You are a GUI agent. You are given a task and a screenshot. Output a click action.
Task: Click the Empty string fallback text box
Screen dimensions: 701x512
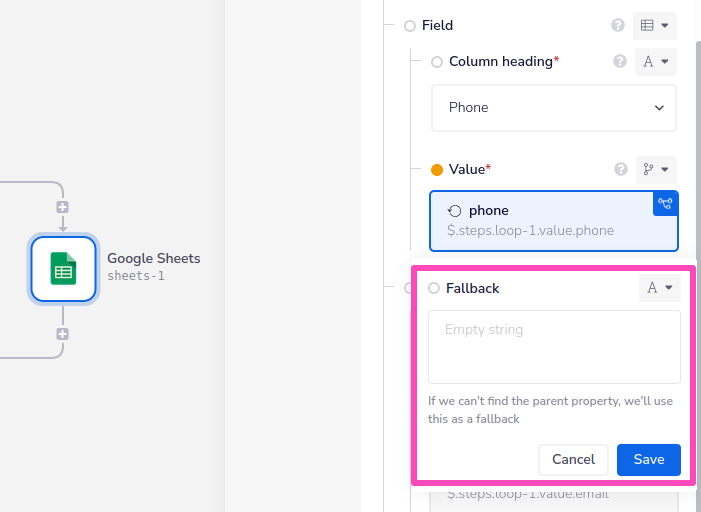click(554, 347)
